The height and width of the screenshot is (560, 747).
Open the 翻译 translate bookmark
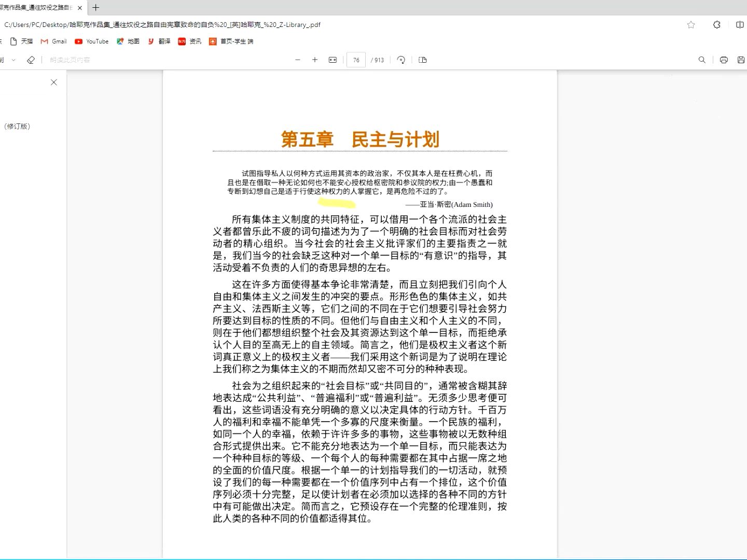coord(159,41)
